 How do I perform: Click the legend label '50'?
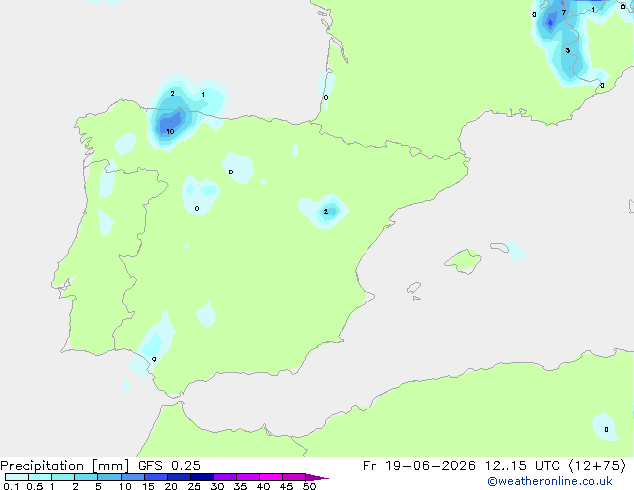[310, 486]
